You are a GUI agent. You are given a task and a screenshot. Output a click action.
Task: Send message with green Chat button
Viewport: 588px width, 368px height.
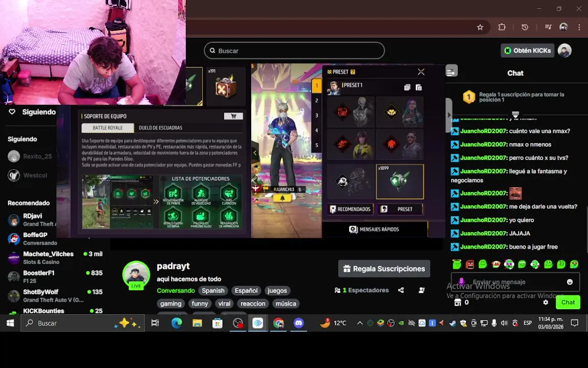[568, 302]
